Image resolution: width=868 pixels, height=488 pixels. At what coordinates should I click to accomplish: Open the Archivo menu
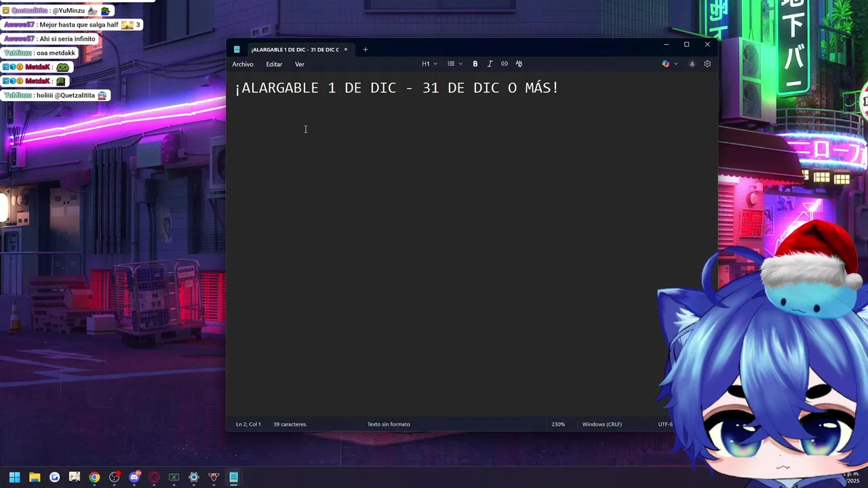[x=243, y=64]
